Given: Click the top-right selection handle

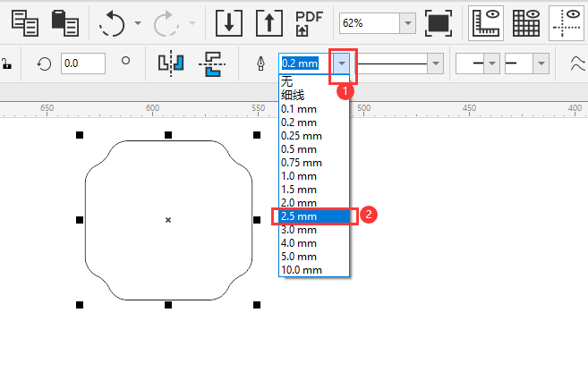Looking at the screenshot, I should [x=257, y=135].
